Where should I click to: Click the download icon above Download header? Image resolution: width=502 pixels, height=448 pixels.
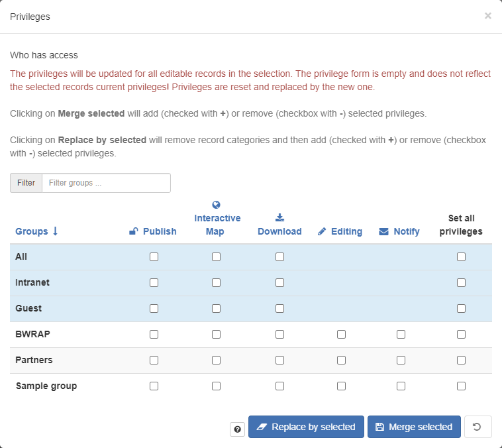coord(280,217)
